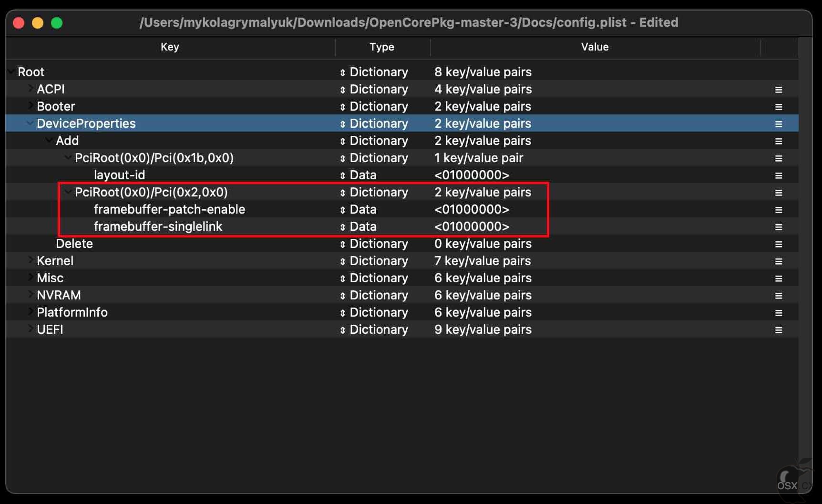The image size is (822, 504).
Task: Open the row menu icon for PciRoot(0x0)/Pci(0x2,0x0)
Action: (778, 193)
